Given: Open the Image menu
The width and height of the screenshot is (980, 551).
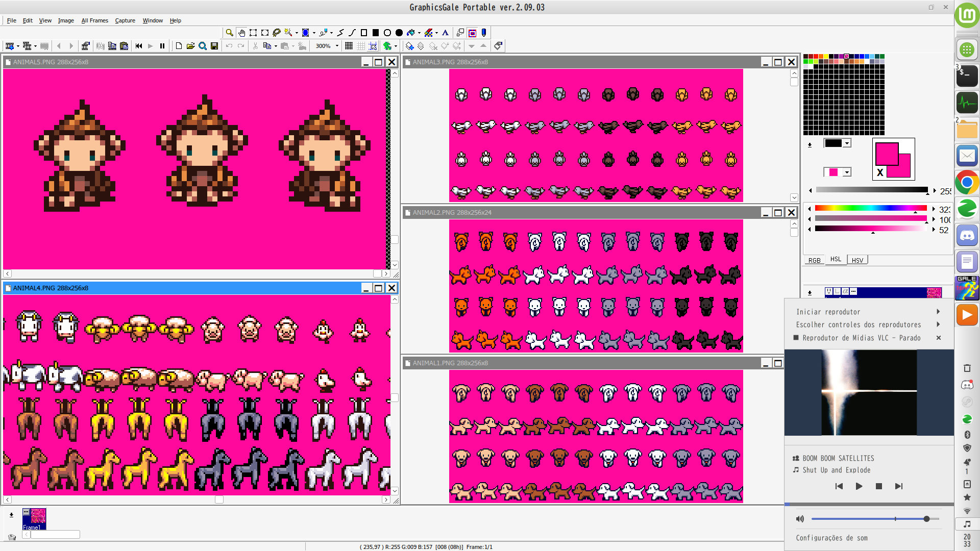Looking at the screenshot, I should (x=66, y=20).
